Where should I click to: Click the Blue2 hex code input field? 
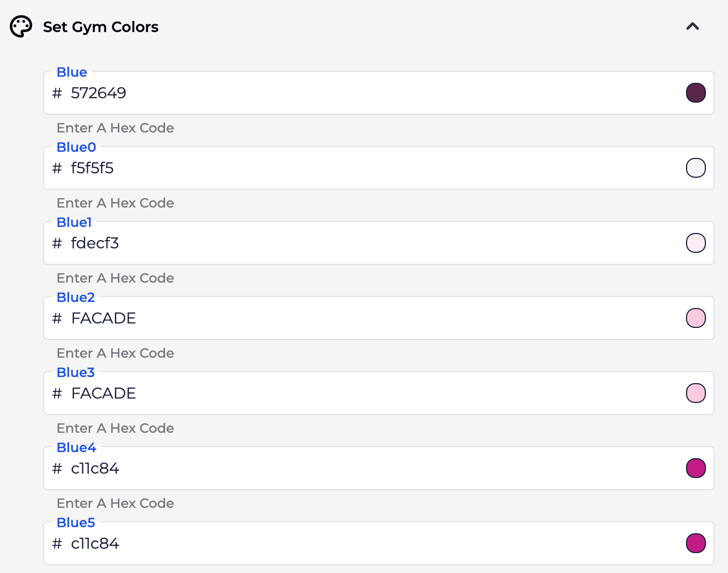pyautogui.click(x=331, y=318)
